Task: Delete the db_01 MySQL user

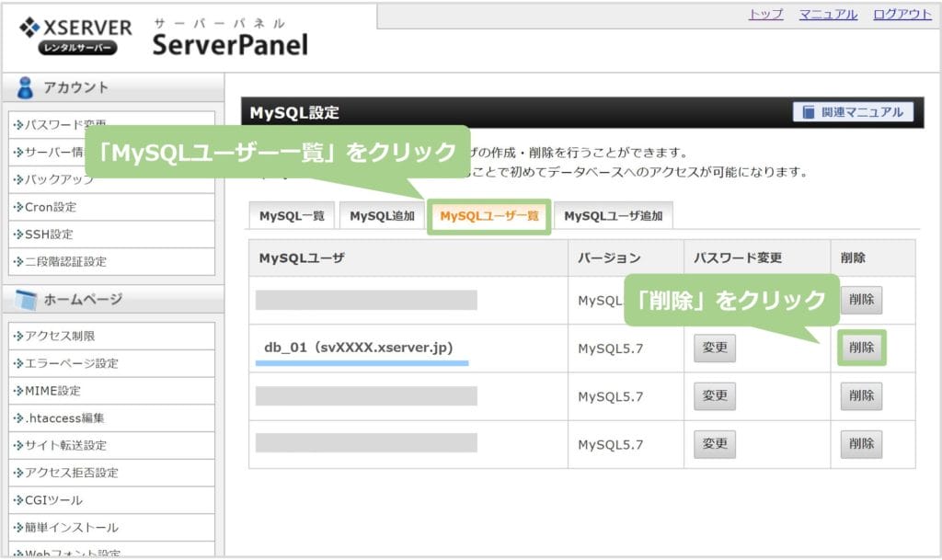Action: 861,348
